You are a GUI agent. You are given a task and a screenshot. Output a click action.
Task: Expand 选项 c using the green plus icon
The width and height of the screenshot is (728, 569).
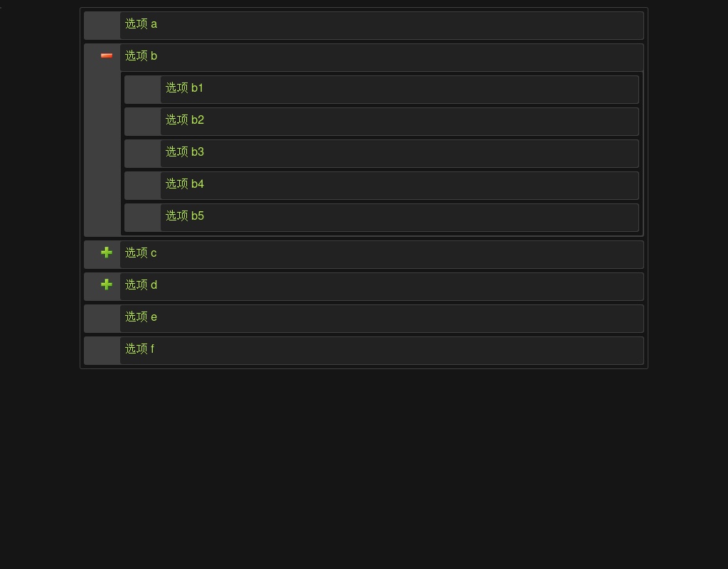click(107, 252)
